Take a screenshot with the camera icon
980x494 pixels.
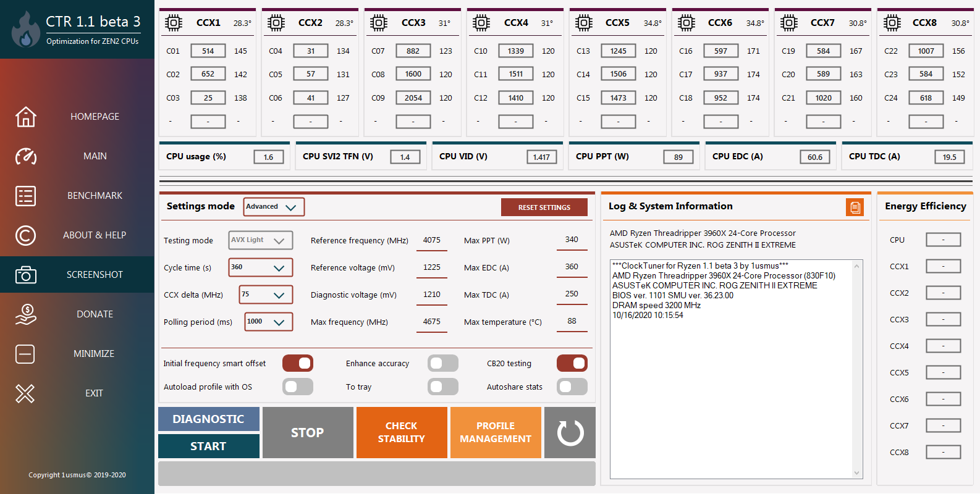tap(25, 275)
